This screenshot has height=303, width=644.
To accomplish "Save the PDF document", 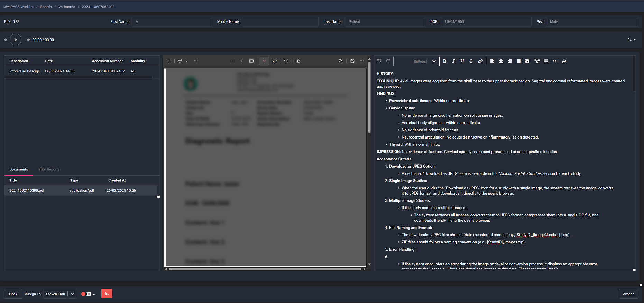I will click(x=352, y=61).
